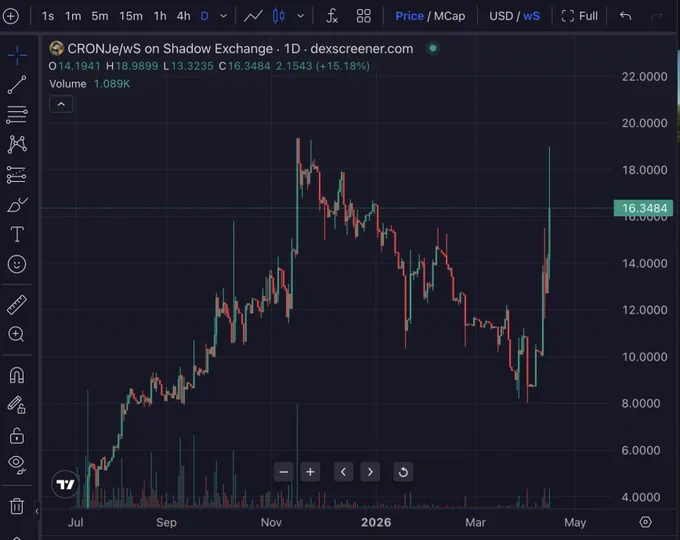Open the timeframe dropdown arrow

pyautogui.click(x=223, y=16)
